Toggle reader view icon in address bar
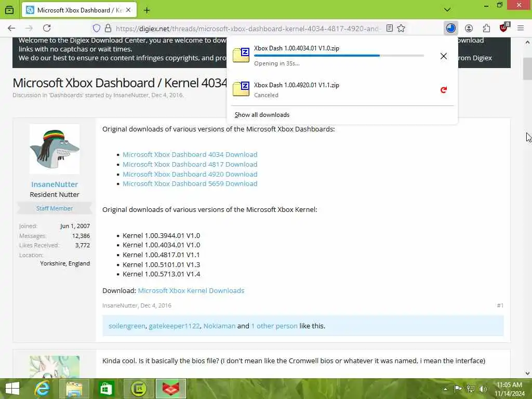The image size is (532, 399). 390,29
